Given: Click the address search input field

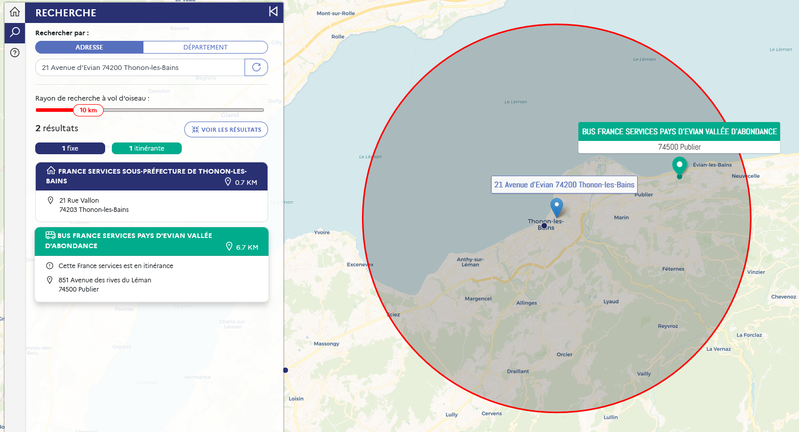Looking at the screenshot, I should point(138,67).
